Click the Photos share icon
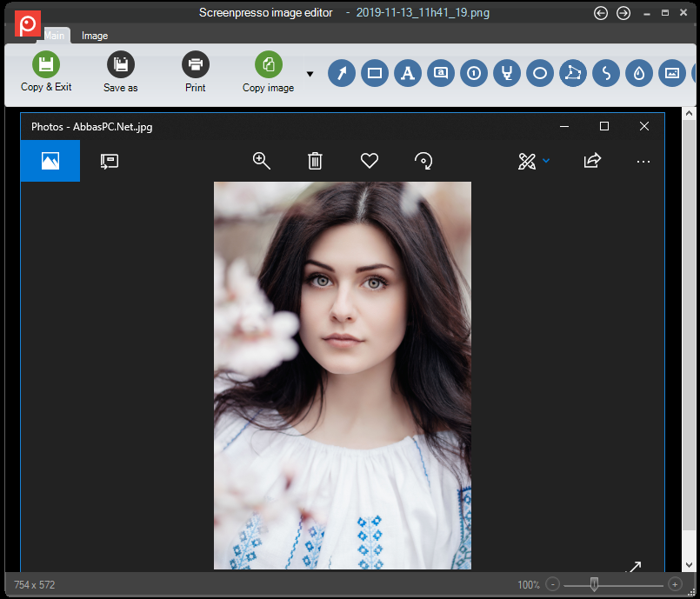Screen dimensions: 700x599 point(592,161)
